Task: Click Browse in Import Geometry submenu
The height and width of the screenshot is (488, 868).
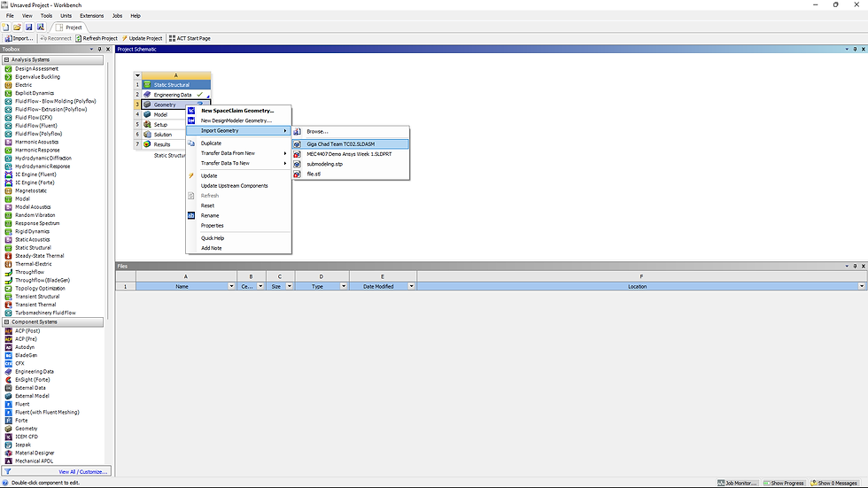Action: click(x=351, y=132)
